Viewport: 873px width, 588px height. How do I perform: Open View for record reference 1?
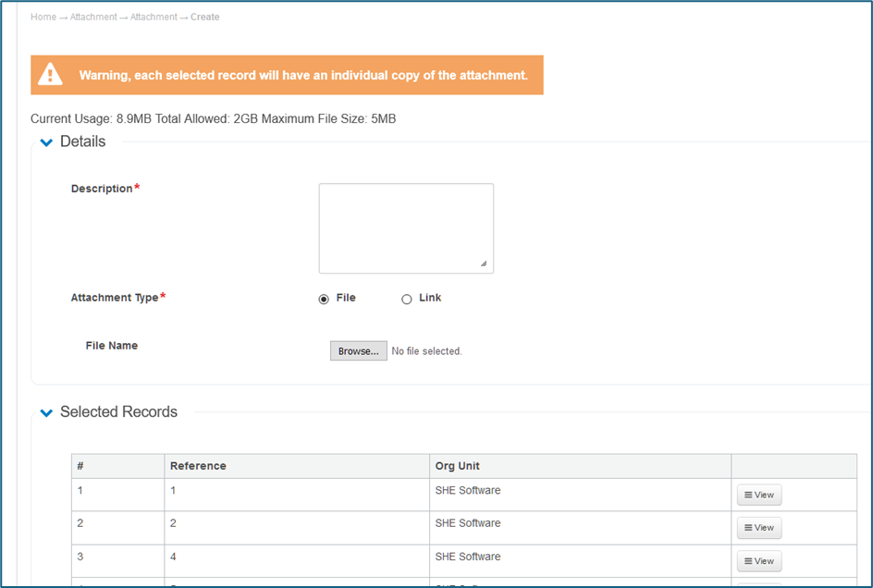[x=758, y=495]
